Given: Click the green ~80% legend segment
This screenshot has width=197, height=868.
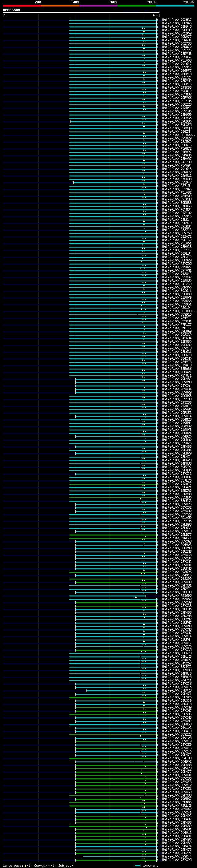Looking at the screenshot, I should point(137,6).
